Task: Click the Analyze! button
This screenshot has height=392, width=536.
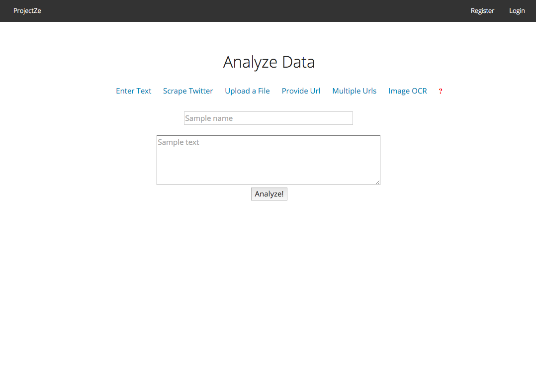Action: coord(269,194)
